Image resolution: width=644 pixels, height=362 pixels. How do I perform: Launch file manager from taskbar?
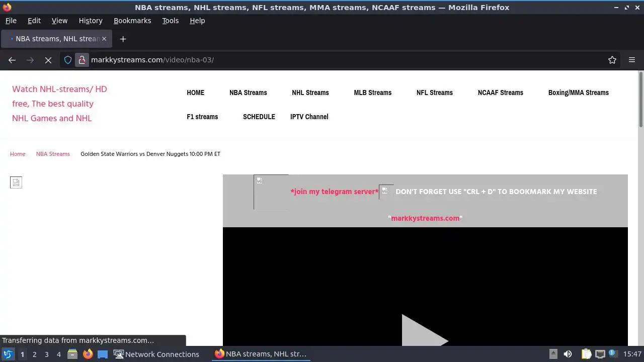click(72, 354)
